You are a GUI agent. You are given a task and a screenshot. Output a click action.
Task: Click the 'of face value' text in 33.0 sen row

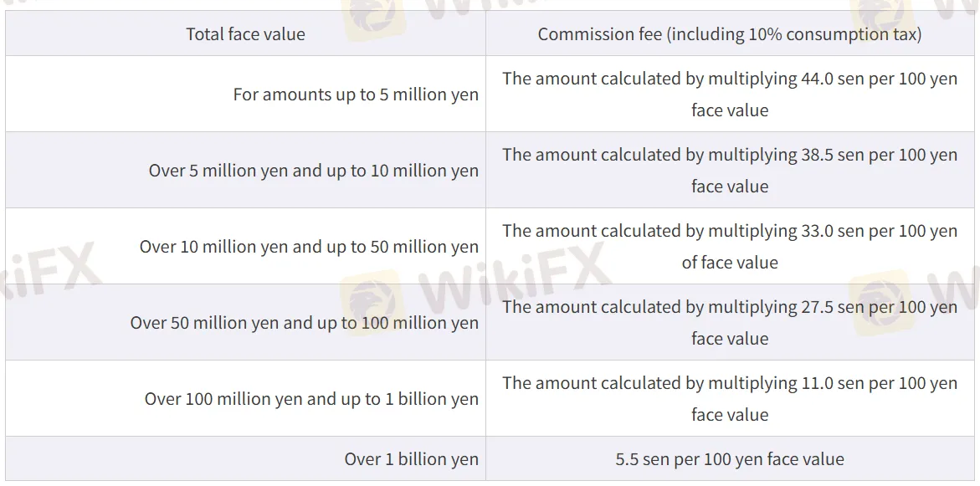pyautogui.click(x=730, y=263)
